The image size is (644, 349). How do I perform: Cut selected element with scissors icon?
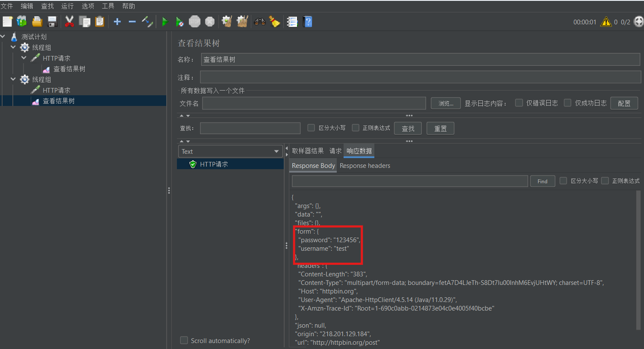pos(69,21)
